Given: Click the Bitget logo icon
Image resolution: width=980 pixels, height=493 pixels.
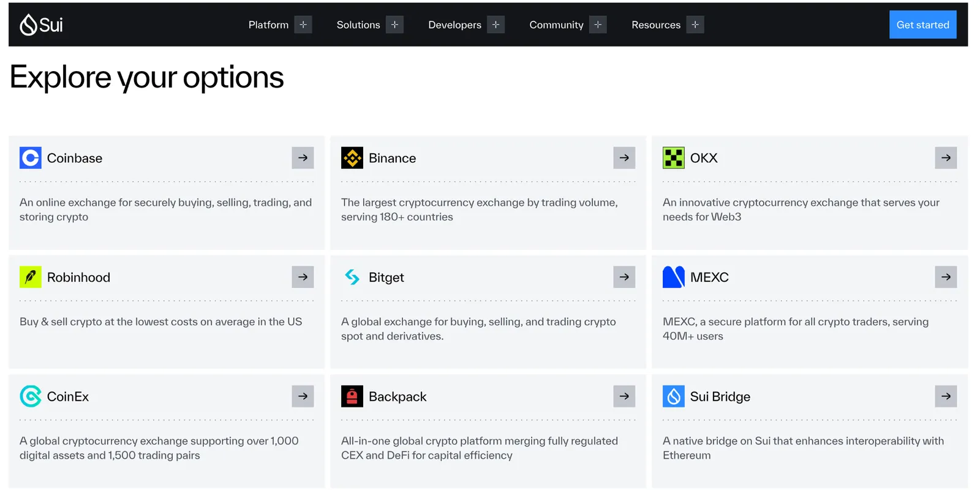Looking at the screenshot, I should (x=352, y=277).
